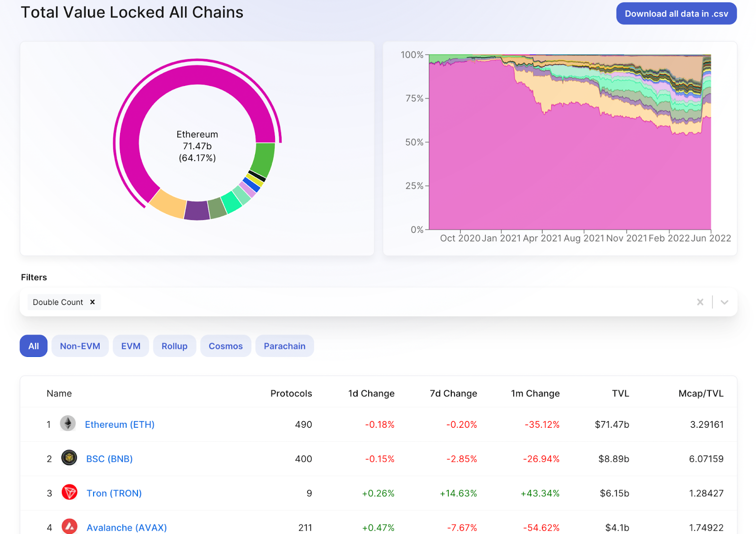The image size is (756, 534).
Task: Sort by the 7d Change header
Action: point(453,393)
